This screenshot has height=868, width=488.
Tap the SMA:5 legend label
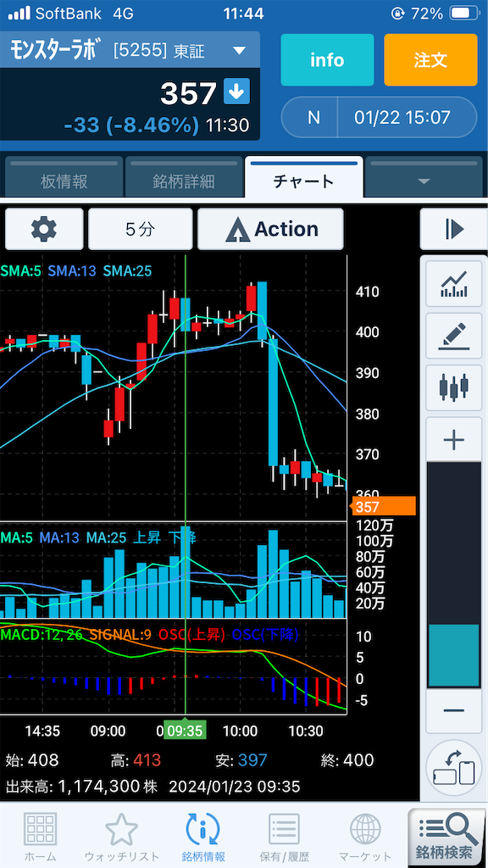[x=20, y=271]
